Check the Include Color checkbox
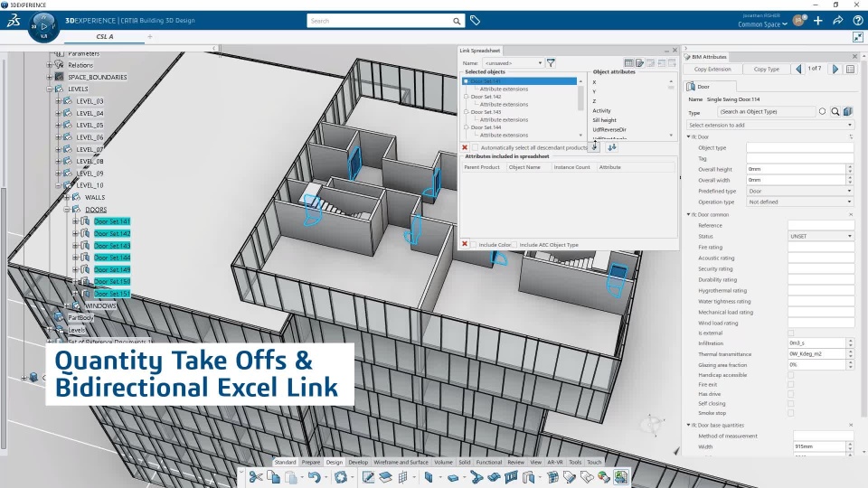The height and width of the screenshot is (488, 868). tap(473, 245)
